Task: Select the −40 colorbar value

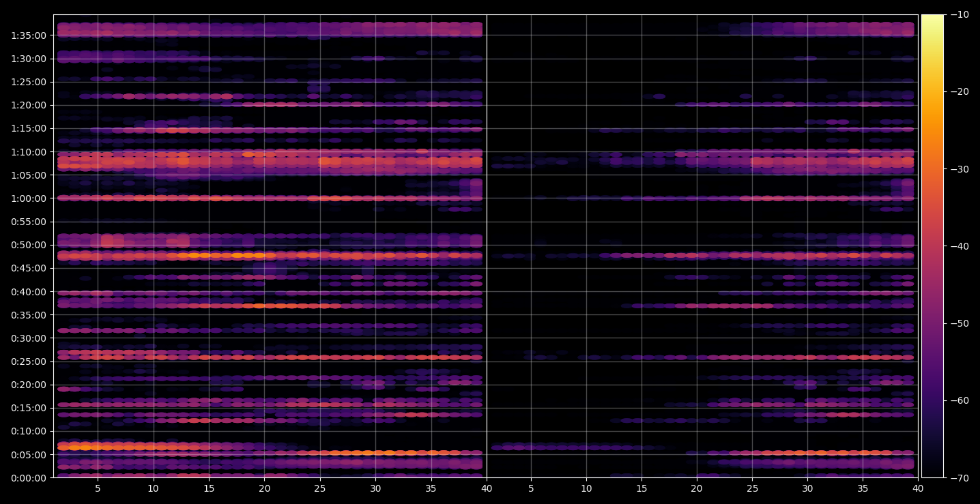Action: pyautogui.click(x=960, y=246)
